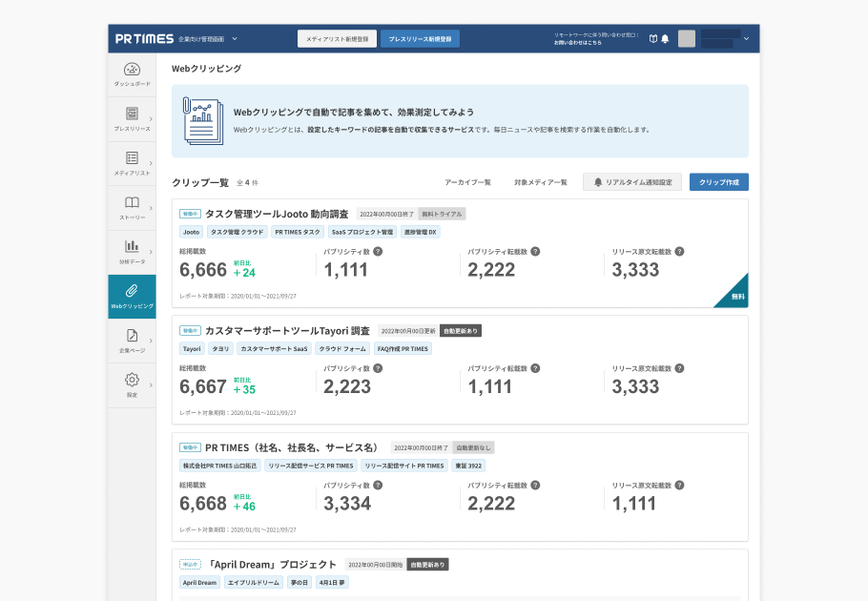Open the account menu chevron in header
The height and width of the screenshot is (601, 868).
point(746,39)
